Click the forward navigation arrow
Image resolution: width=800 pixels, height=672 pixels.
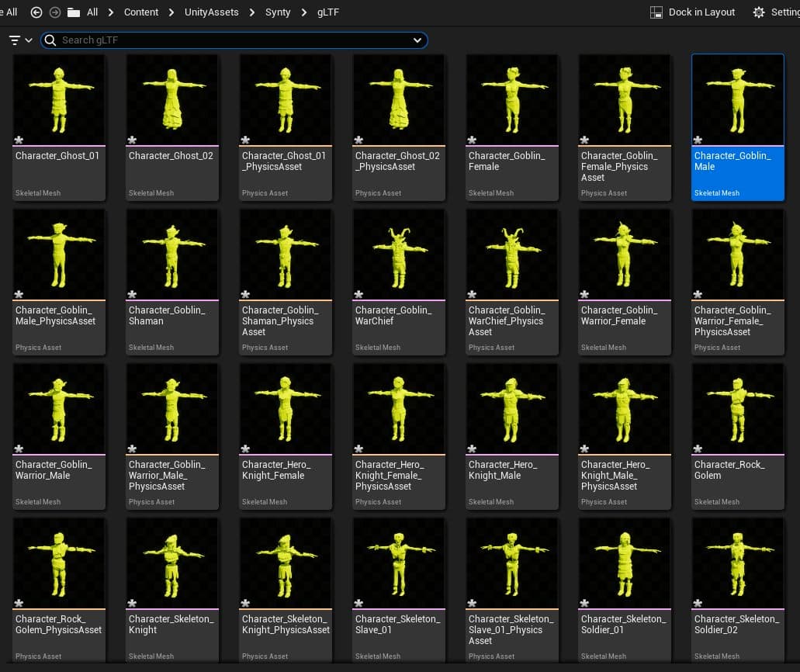55,12
